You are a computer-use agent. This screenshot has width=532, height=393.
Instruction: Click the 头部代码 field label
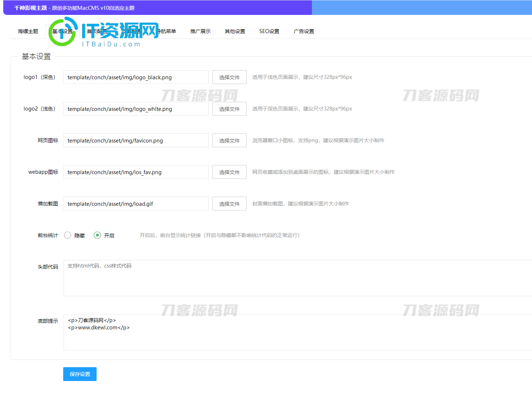[x=48, y=267]
